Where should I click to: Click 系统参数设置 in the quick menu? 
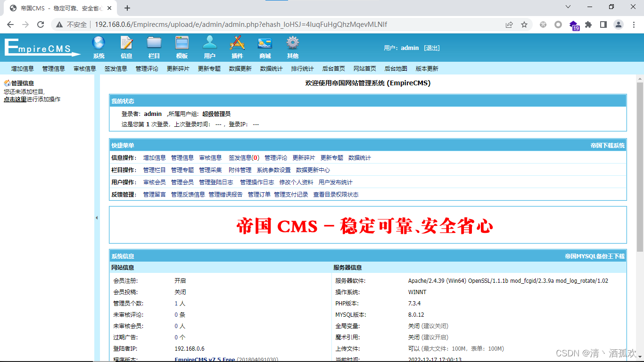pyautogui.click(x=274, y=170)
